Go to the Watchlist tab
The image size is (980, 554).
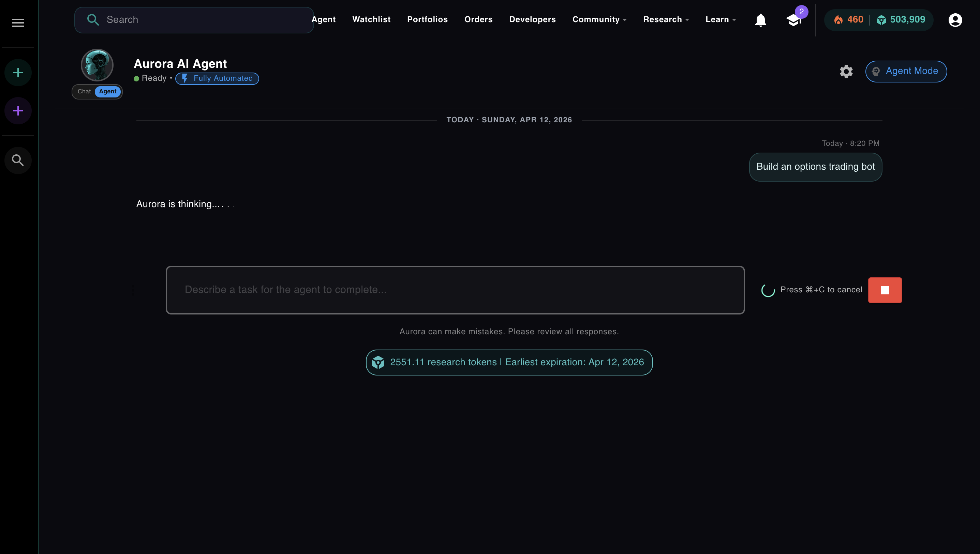coord(371,19)
